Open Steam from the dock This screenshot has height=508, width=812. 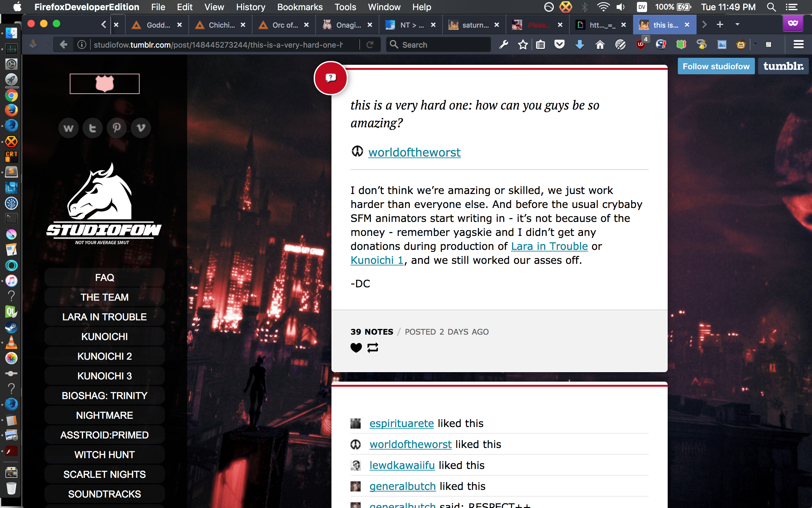(x=11, y=327)
